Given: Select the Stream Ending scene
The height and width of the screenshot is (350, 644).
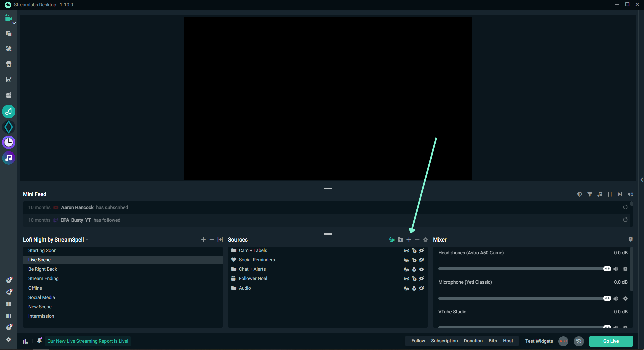Looking at the screenshot, I should tap(43, 278).
